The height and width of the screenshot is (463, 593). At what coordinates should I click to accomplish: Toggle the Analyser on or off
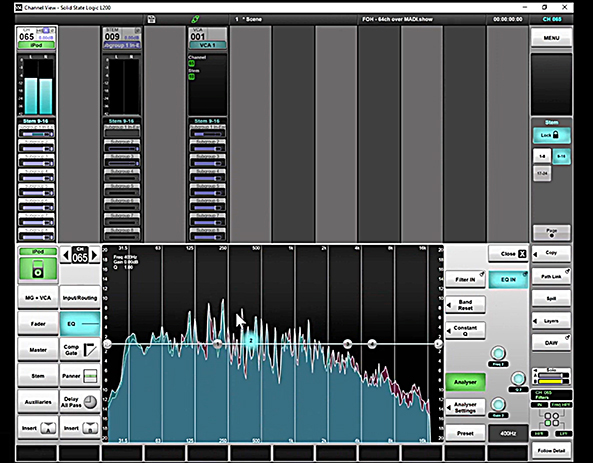click(465, 382)
